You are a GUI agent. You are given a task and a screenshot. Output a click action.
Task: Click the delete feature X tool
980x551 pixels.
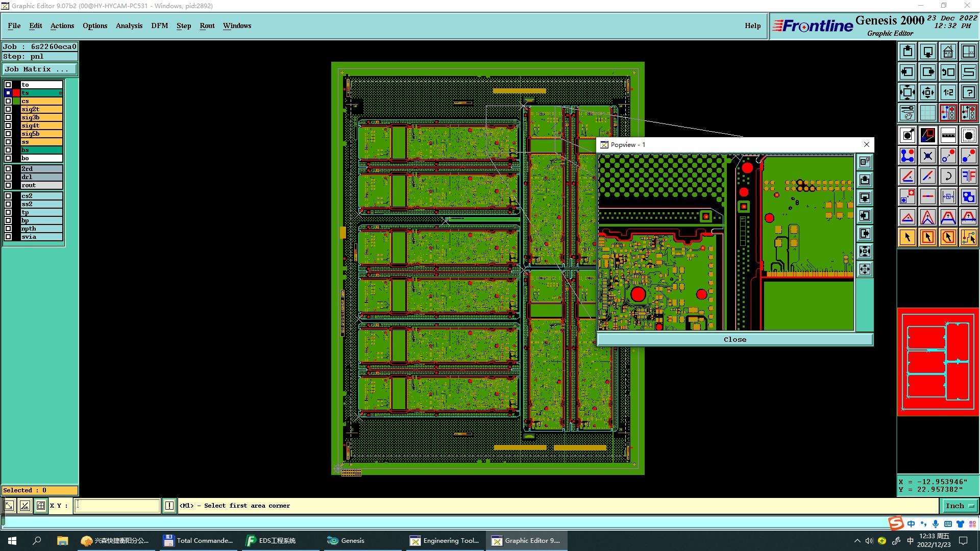[927, 156]
